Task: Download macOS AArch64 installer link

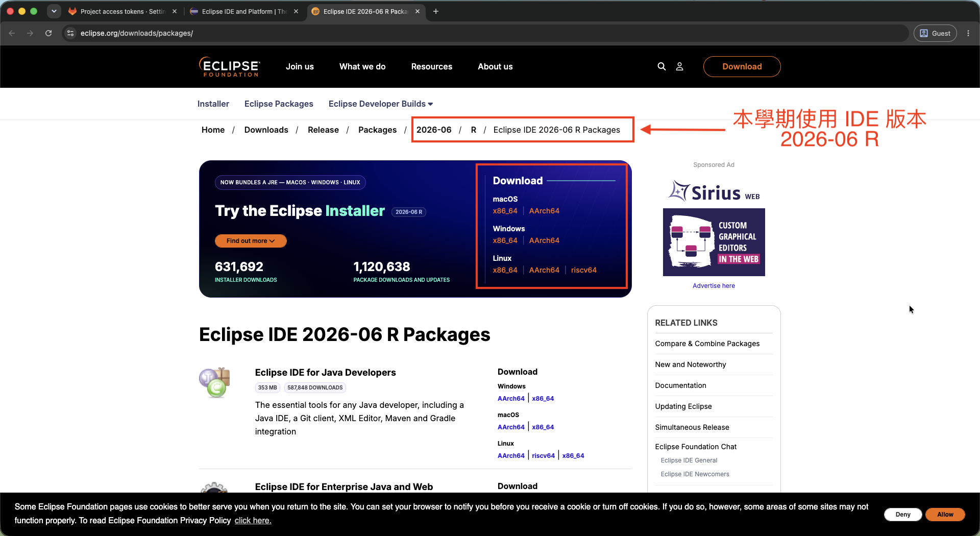Action: pos(544,211)
